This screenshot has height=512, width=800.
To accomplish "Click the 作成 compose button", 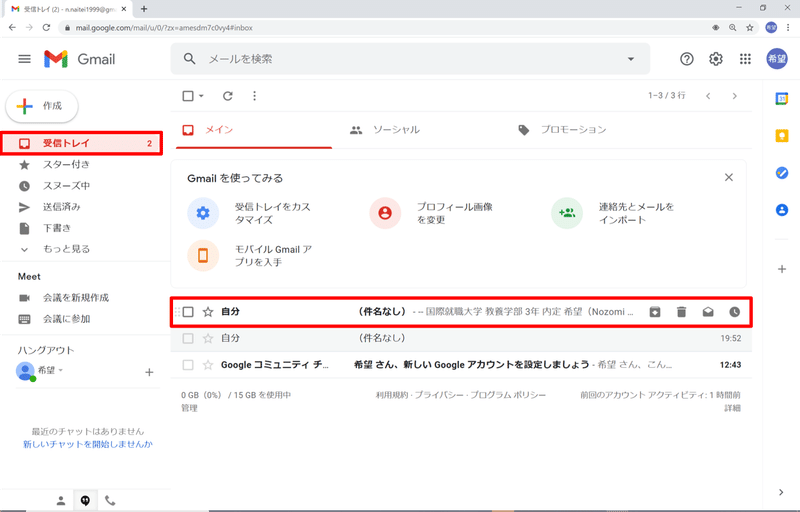I will click(x=42, y=106).
